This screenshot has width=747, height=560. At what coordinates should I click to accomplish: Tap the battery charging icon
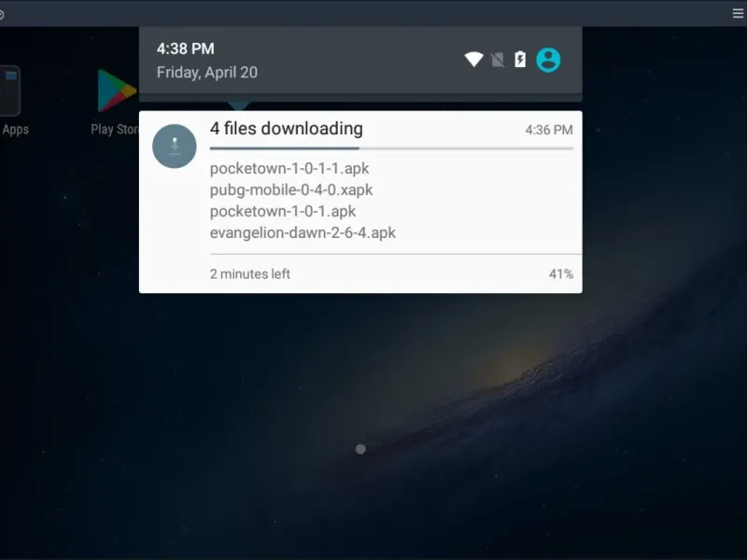click(x=520, y=60)
